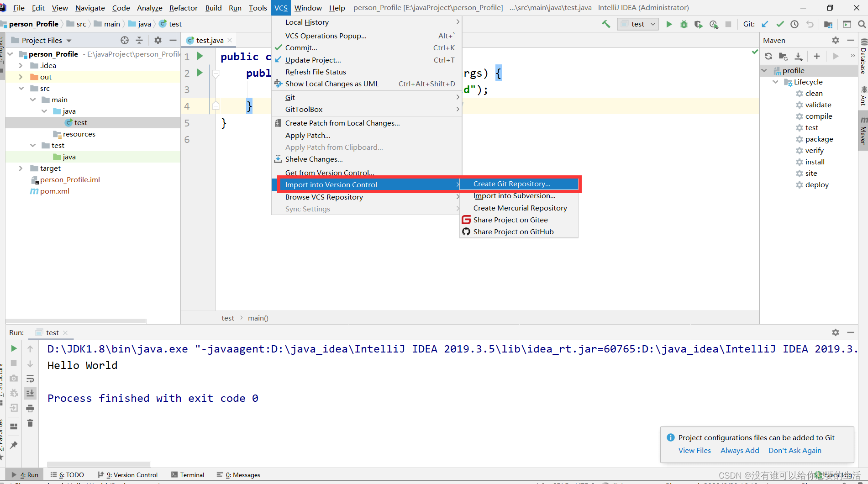Click locate file target icon in Project panel
This screenshot has height=484, width=868.
(125, 40)
